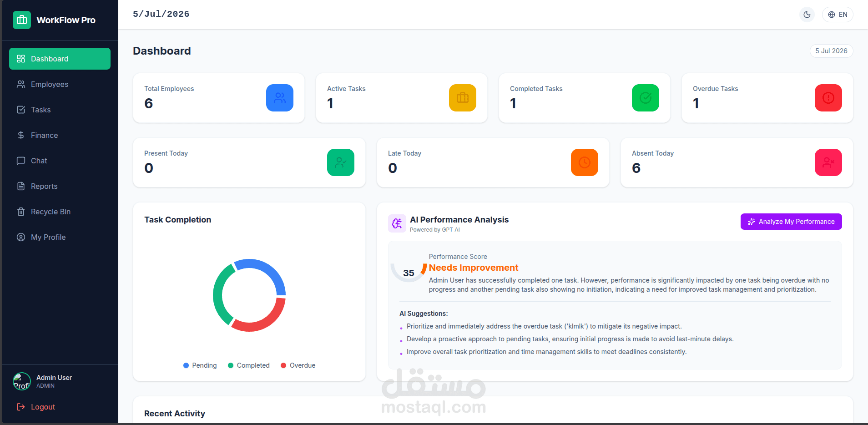Toggle the Overdue legend item in chart

click(298, 365)
